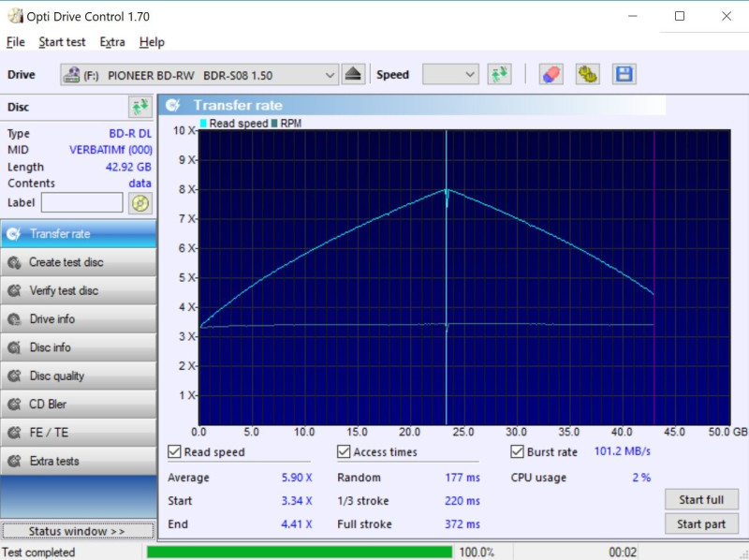Toggle the Access times checkbox
The image size is (749, 560).
(344, 451)
